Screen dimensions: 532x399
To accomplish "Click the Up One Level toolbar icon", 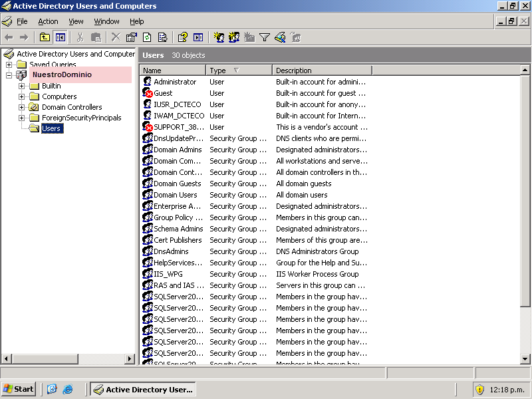I will 45,37.
